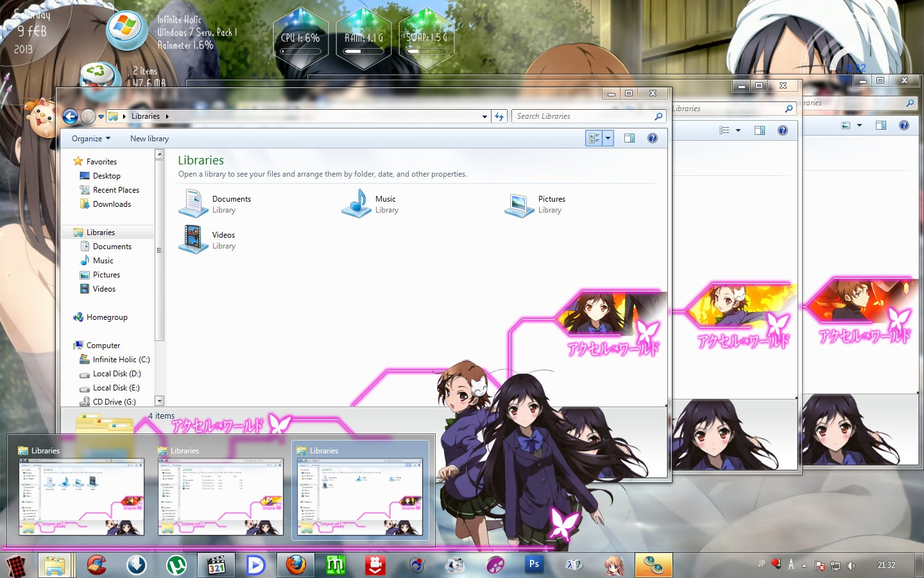Click the New library button
The image size is (924, 578).
click(150, 139)
